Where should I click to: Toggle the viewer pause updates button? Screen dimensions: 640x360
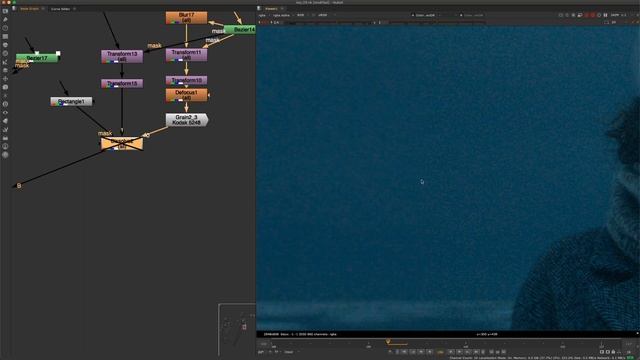(x=605, y=15)
